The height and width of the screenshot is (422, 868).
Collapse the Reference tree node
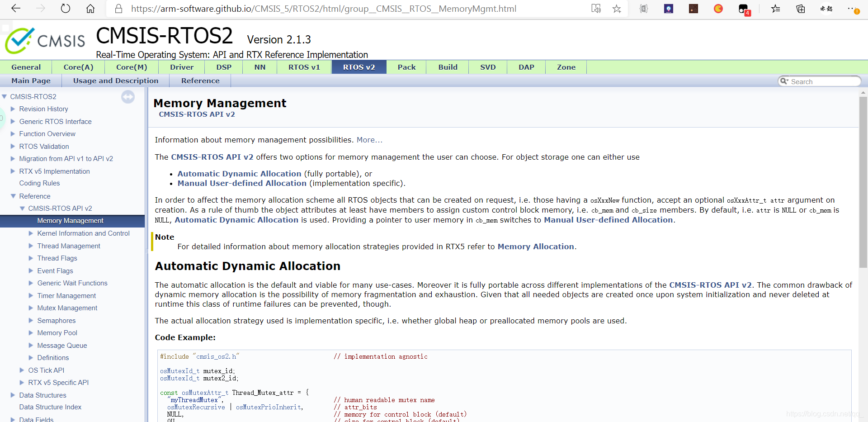pos(13,196)
